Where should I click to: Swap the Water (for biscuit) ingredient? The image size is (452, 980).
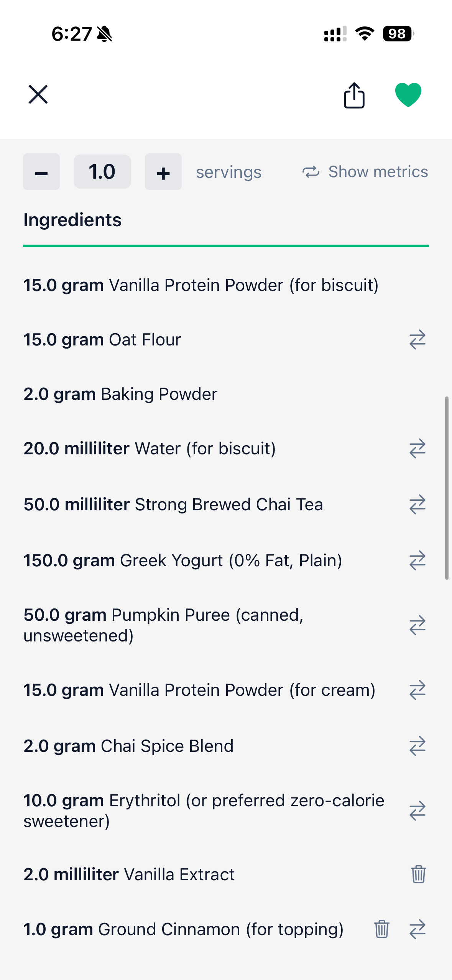pos(417,449)
